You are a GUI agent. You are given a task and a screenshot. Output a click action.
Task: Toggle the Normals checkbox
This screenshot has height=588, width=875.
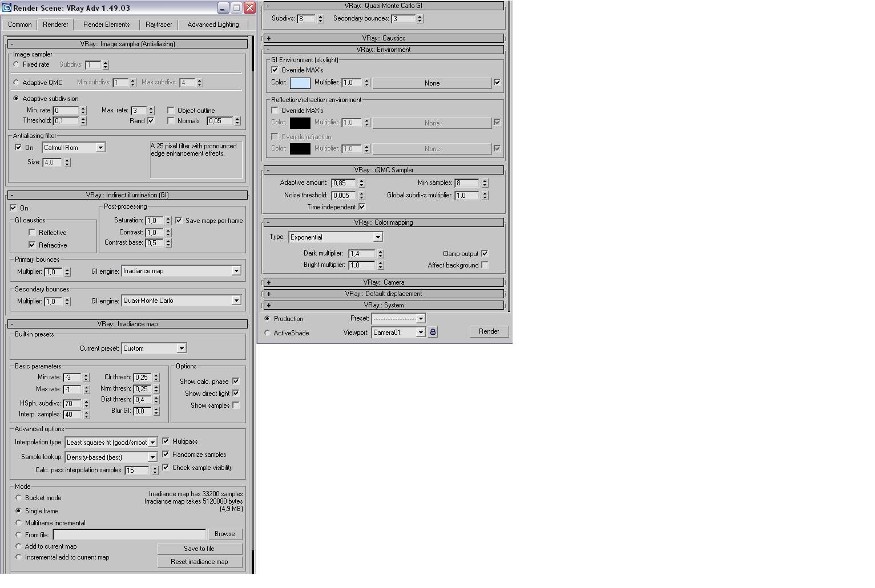171,120
